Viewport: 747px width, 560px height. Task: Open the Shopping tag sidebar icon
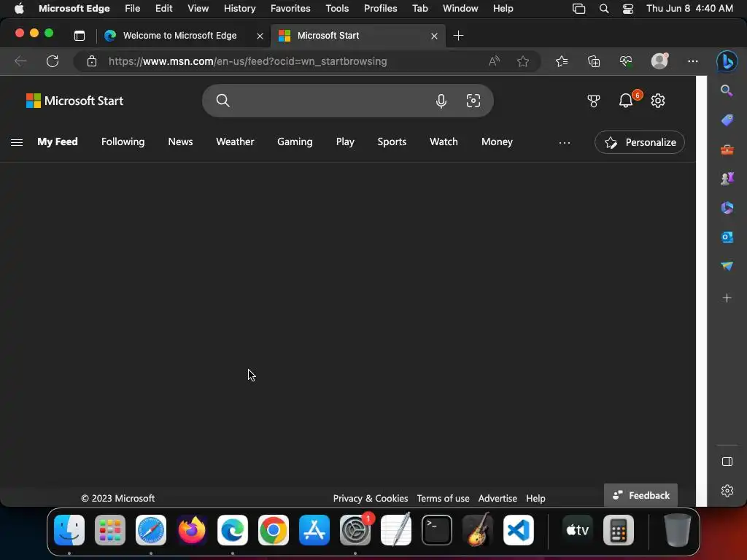[727, 120]
